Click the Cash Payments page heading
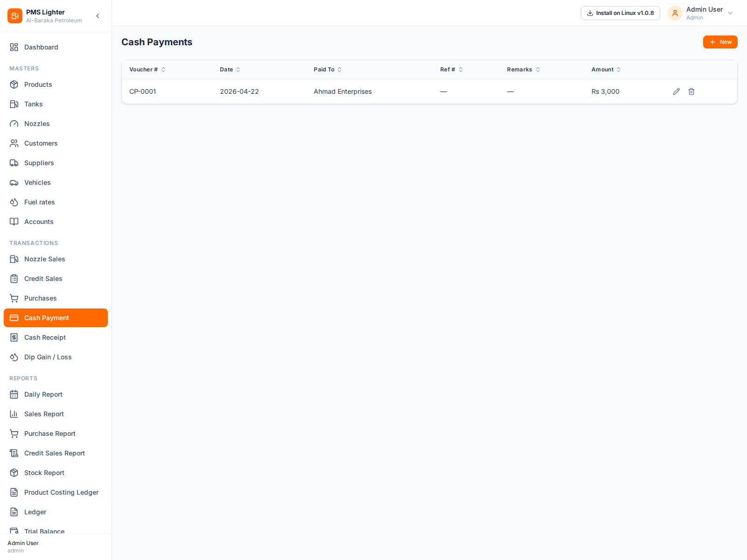The image size is (747, 560). 157,42
